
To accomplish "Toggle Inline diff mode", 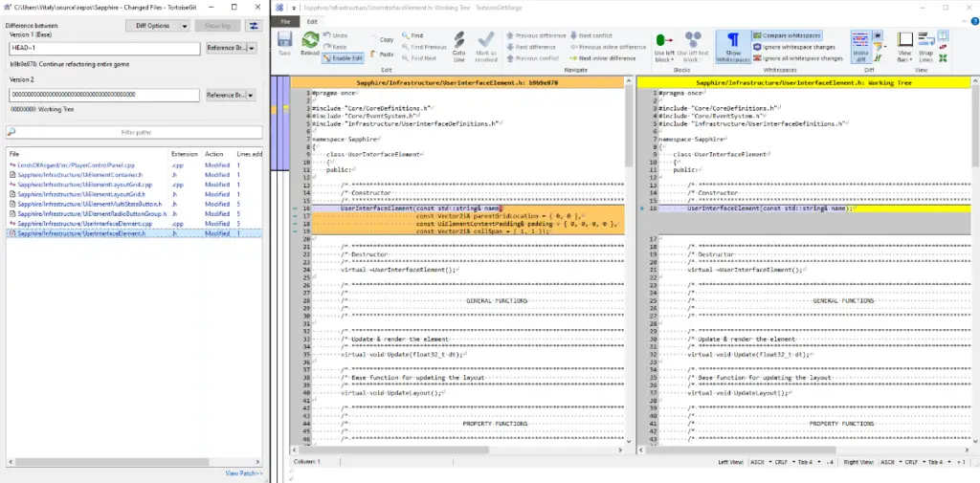I will (x=860, y=47).
